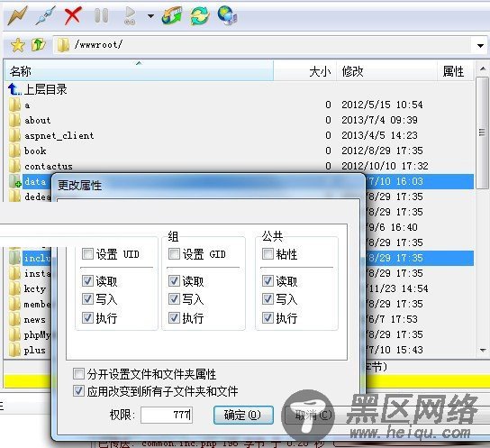Expand the remote path dropdown arrow
The width and height of the screenshot is (490, 448).
(x=480, y=46)
